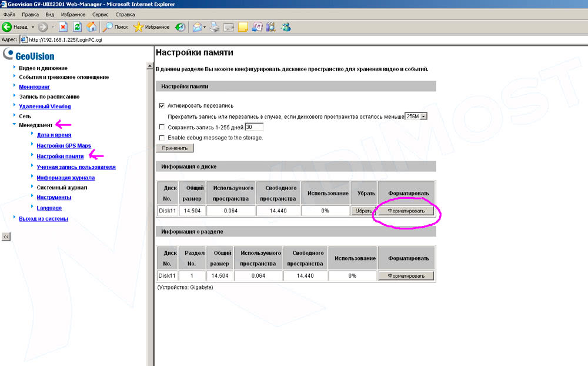Click the Print icon in toolbar

[x=215, y=27]
